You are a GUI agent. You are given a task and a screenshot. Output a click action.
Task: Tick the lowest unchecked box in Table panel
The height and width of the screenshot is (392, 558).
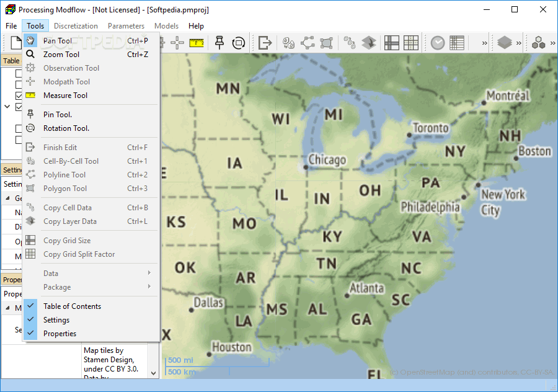[x=19, y=140]
